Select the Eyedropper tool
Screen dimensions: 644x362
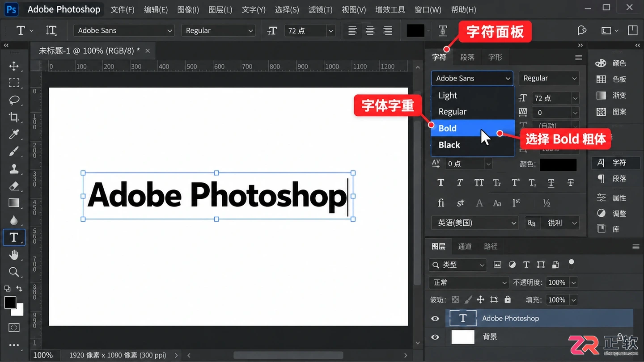pos(14,135)
